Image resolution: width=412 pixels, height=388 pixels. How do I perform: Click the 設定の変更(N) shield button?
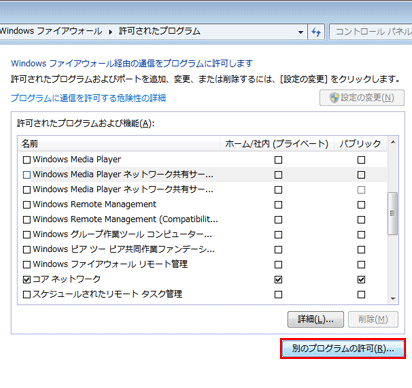tap(362, 98)
